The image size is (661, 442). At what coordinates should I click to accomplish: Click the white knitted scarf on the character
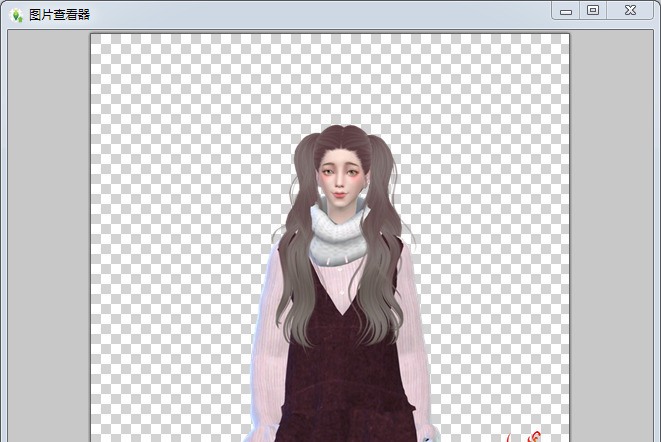pyautogui.click(x=340, y=235)
